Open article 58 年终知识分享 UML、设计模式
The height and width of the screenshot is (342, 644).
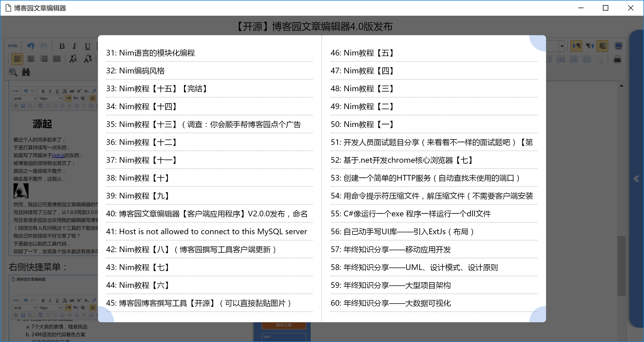[434, 267]
